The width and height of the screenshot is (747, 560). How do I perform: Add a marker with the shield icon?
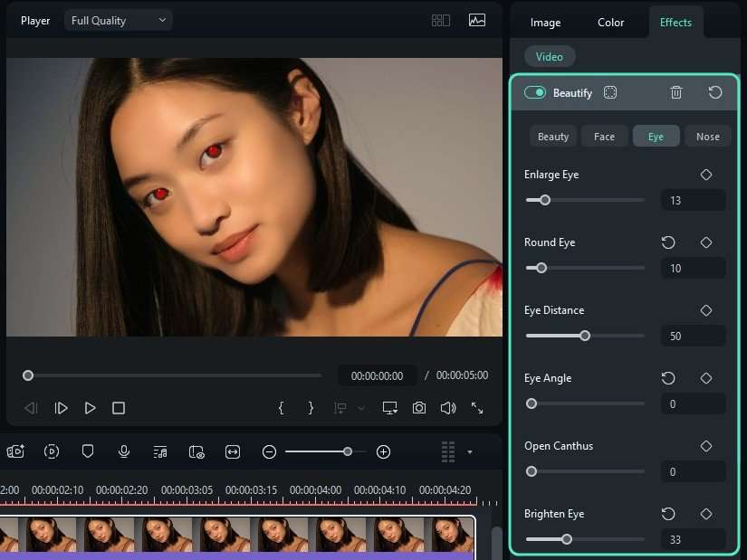(x=88, y=451)
